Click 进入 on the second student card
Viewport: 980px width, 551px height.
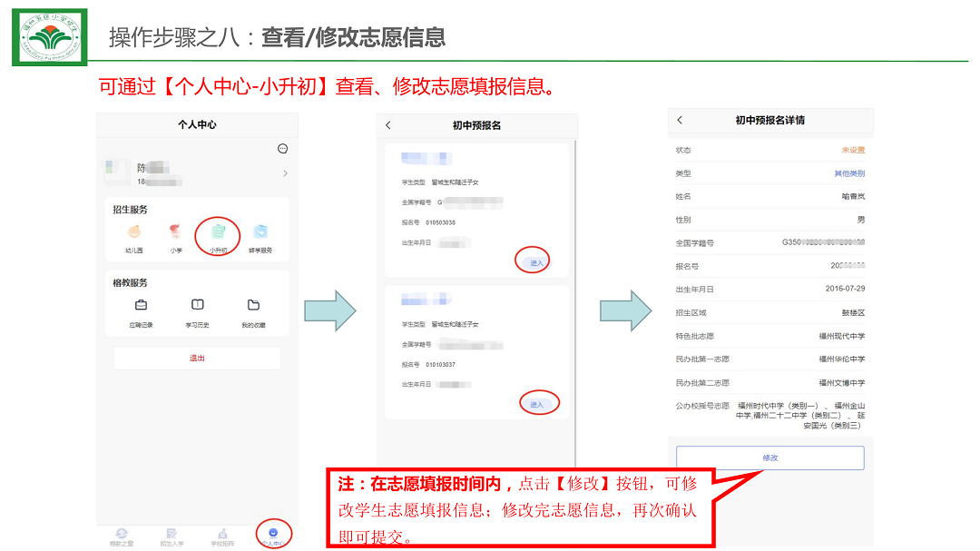pyautogui.click(x=536, y=403)
